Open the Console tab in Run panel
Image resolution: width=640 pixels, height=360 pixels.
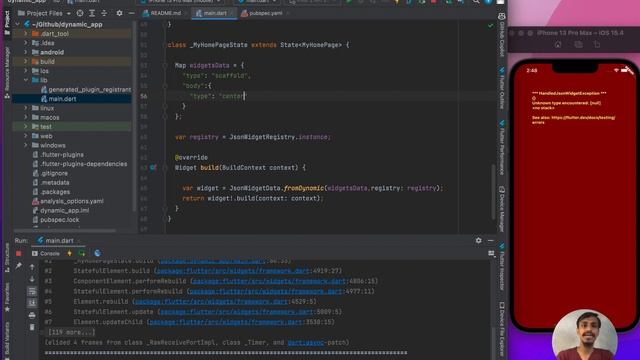pos(46,253)
